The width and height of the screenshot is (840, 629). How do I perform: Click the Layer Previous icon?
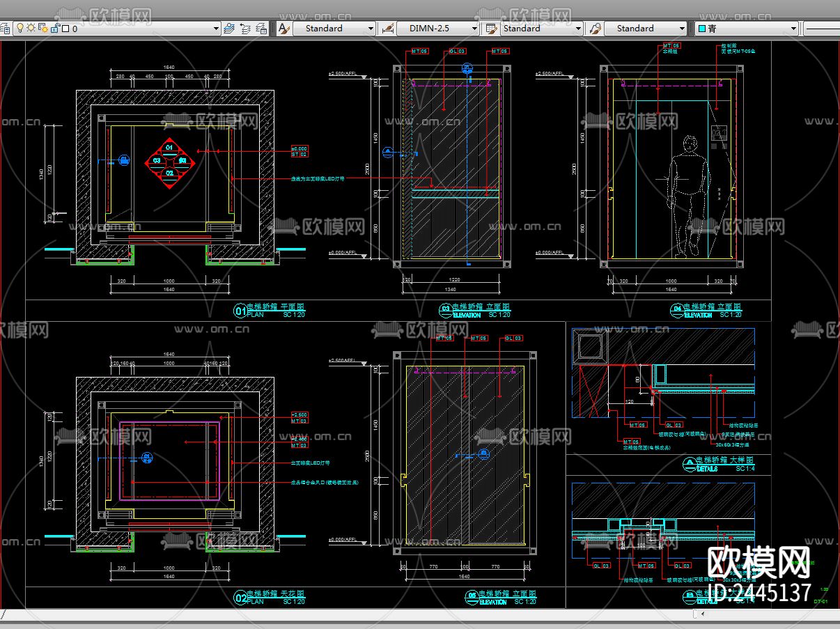click(245, 28)
